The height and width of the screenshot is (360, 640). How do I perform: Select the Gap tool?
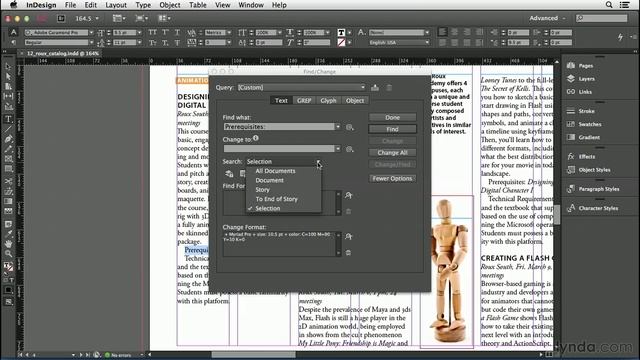[x=8, y=97]
